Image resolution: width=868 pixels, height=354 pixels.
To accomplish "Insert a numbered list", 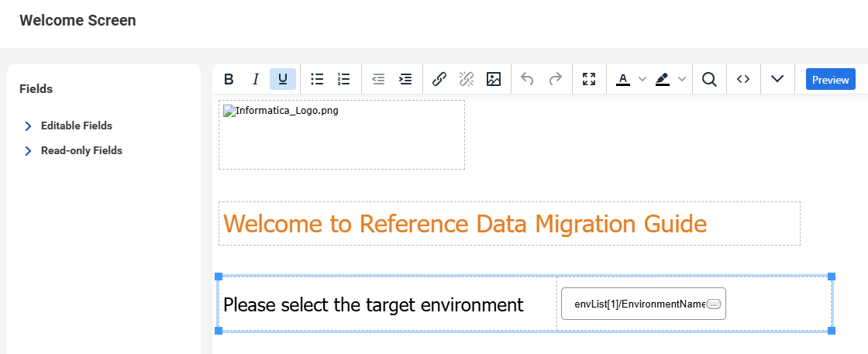I will [344, 80].
